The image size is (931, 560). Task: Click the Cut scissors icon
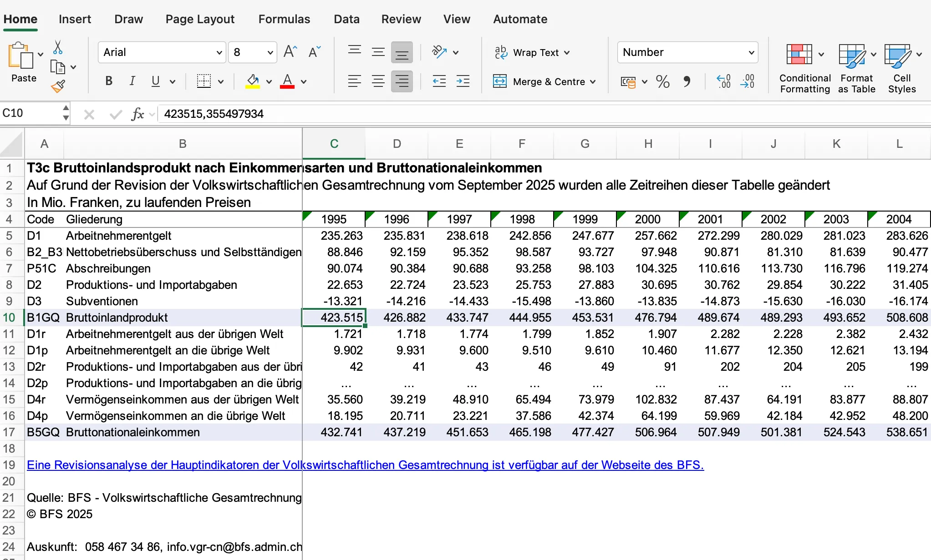(58, 47)
